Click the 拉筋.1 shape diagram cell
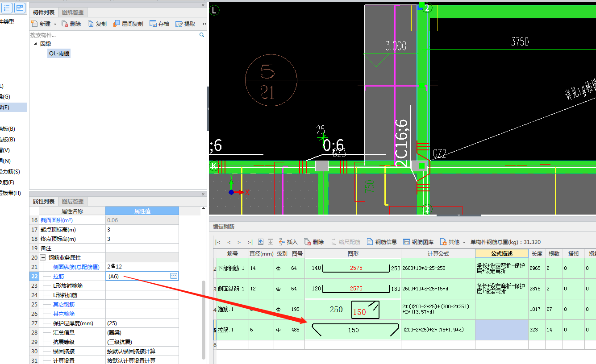The height and width of the screenshot is (364, 596). (353, 330)
